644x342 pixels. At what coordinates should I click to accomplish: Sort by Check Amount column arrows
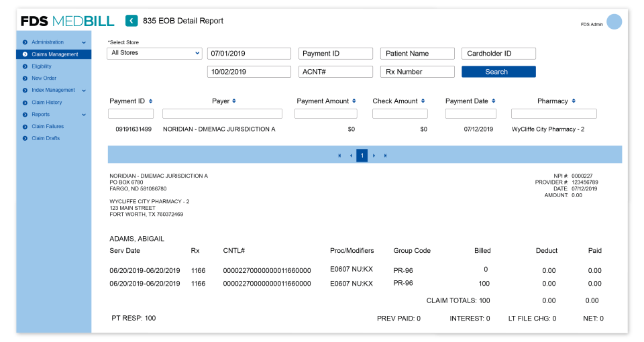click(423, 101)
